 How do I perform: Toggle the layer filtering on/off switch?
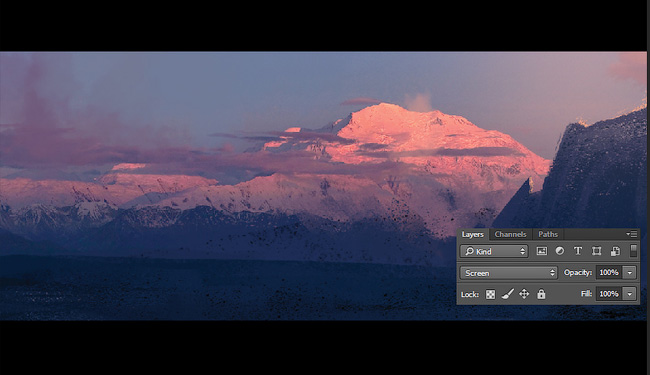(x=633, y=251)
